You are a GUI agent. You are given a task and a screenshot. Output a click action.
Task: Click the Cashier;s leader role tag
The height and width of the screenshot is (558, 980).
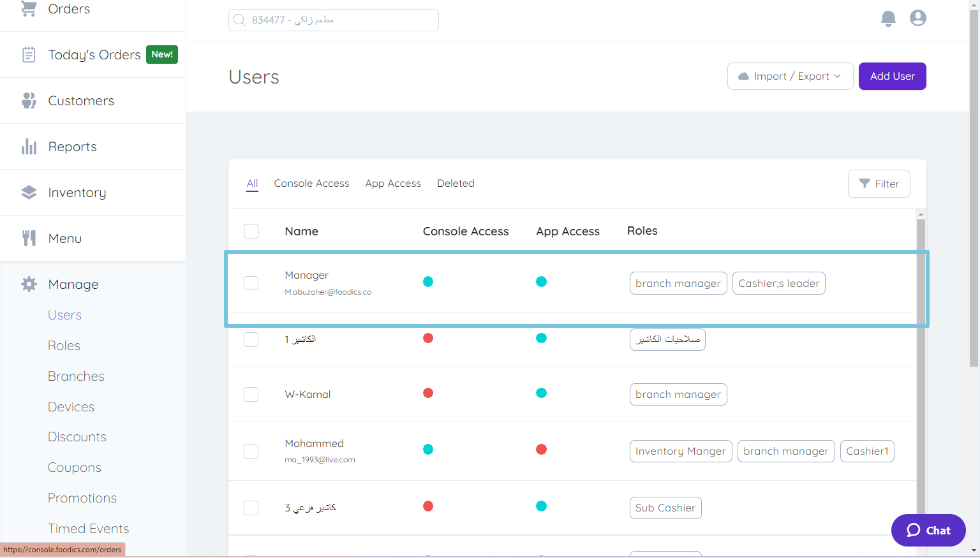click(779, 283)
